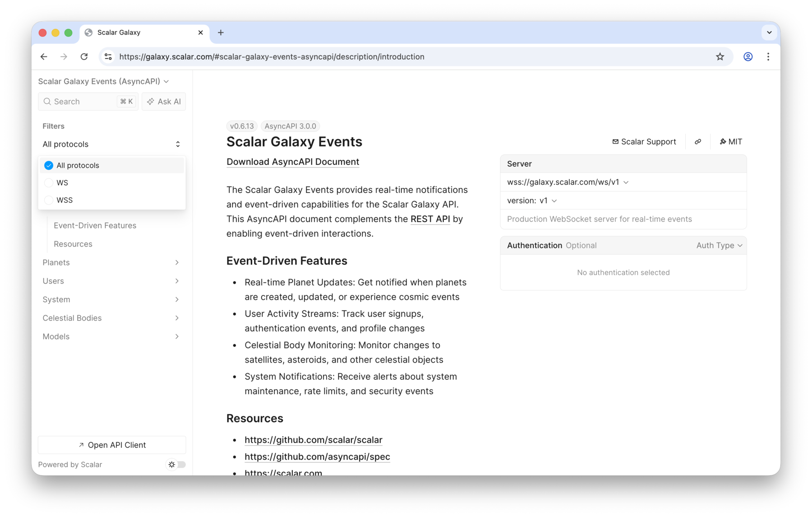Follow the REST API link
This screenshot has width=812, height=517.
430,219
